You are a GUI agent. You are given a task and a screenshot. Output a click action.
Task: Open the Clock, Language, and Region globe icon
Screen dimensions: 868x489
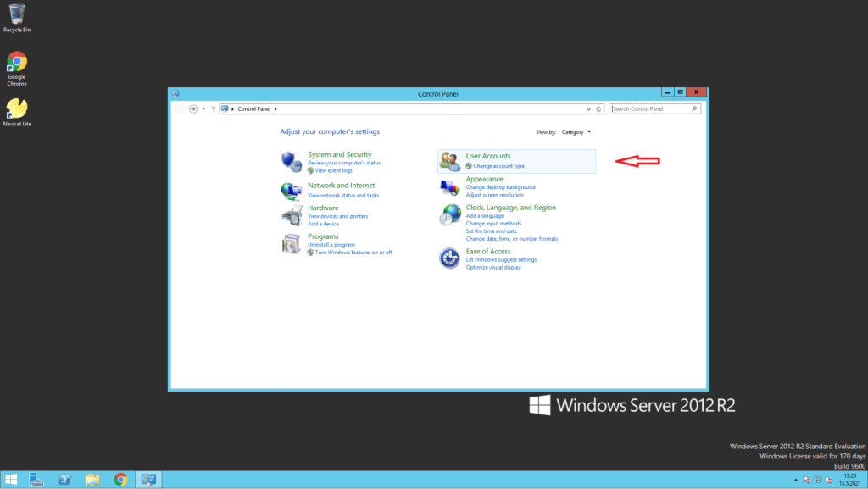tap(449, 214)
